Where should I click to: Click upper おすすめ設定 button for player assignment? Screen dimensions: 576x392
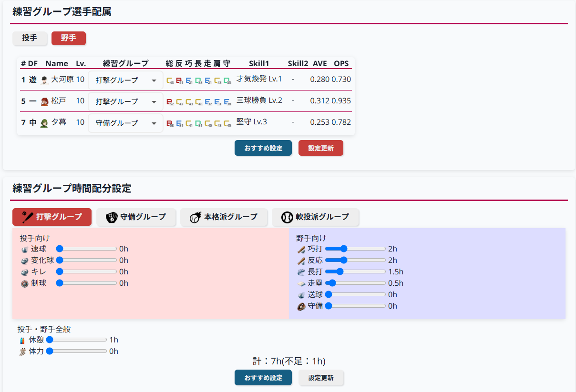pos(263,148)
